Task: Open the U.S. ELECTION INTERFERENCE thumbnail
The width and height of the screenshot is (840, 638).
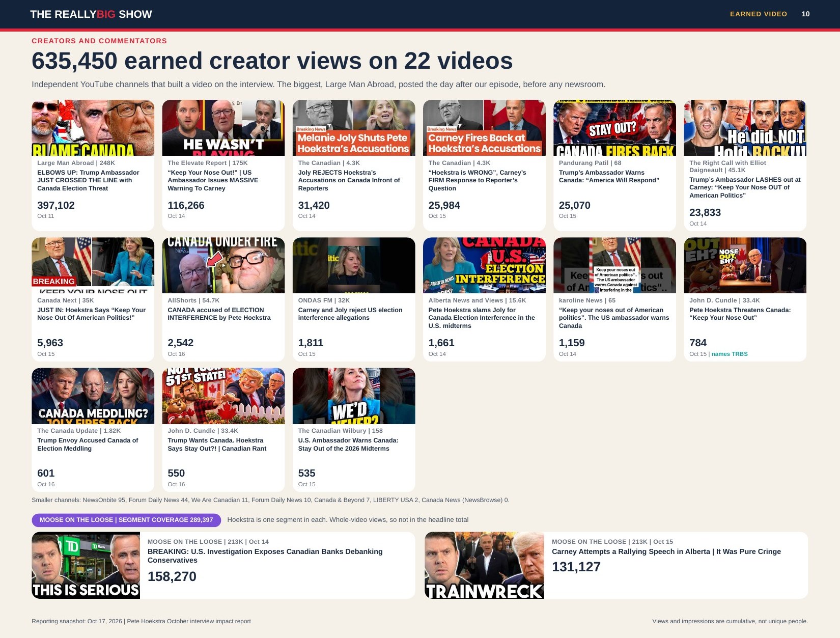Action: pos(484,265)
